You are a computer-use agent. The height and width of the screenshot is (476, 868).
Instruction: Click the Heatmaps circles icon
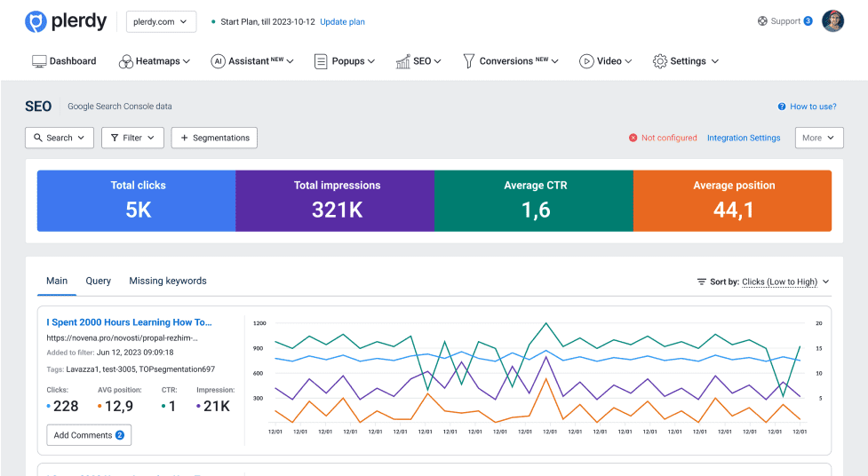pyautogui.click(x=126, y=61)
